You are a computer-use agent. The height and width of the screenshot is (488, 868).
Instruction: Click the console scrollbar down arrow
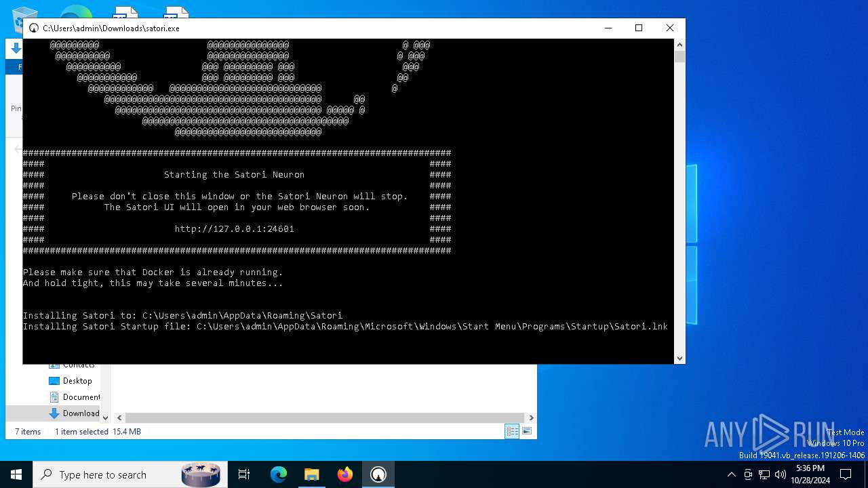tap(679, 358)
